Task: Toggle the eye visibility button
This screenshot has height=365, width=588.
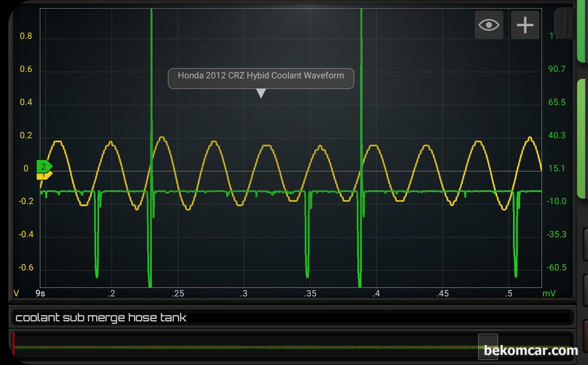Action: point(489,25)
